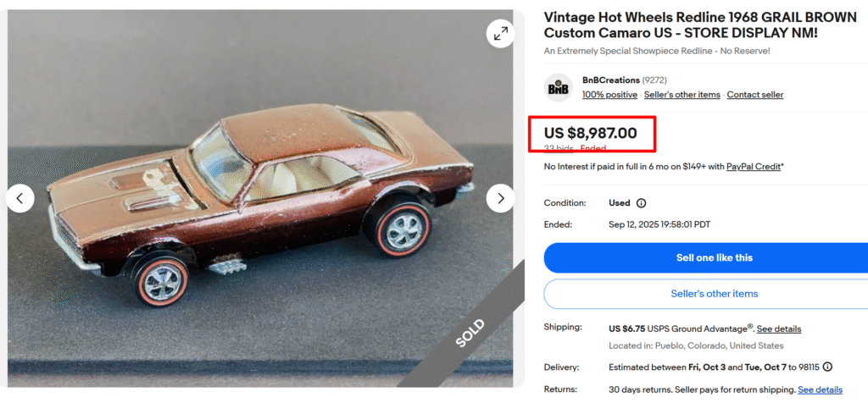868x403 pixels.
Task: Open See details for USPS shipping
Action: click(x=778, y=328)
